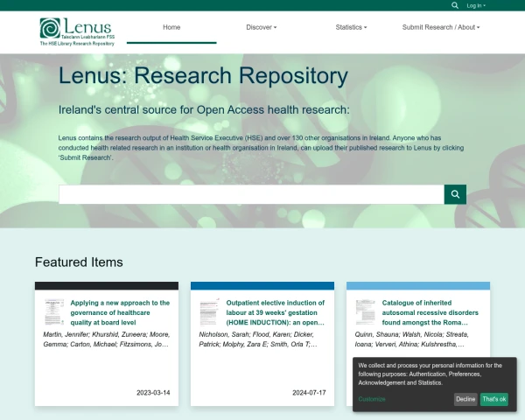525x420 pixels.
Task: Open thumbnail of outpatient induction article
Action: (x=210, y=312)
